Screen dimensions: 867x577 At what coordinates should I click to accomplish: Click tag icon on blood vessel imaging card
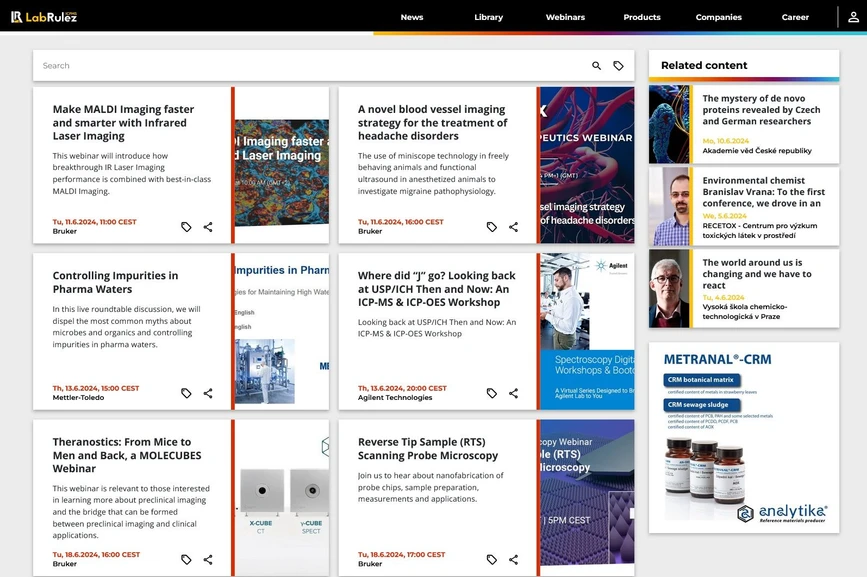click(x=492, y=227)
